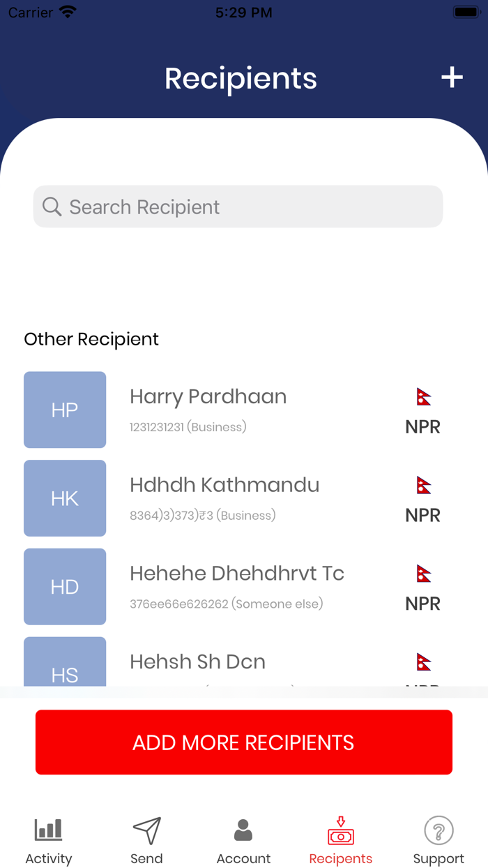The height and width of the screenshot is (868, 488).
Task: Open recipient Hdhdh Kathmandu
Action: [x=224, y=485]
